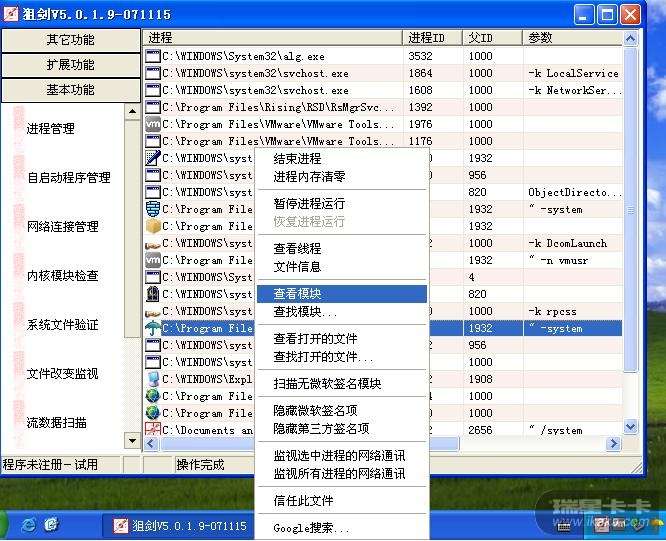Image resolution: width=666 pixels, height=541 pixels.
Task: Select 暂停进程运行 menu entry
Action: click(x=309, y=203)
